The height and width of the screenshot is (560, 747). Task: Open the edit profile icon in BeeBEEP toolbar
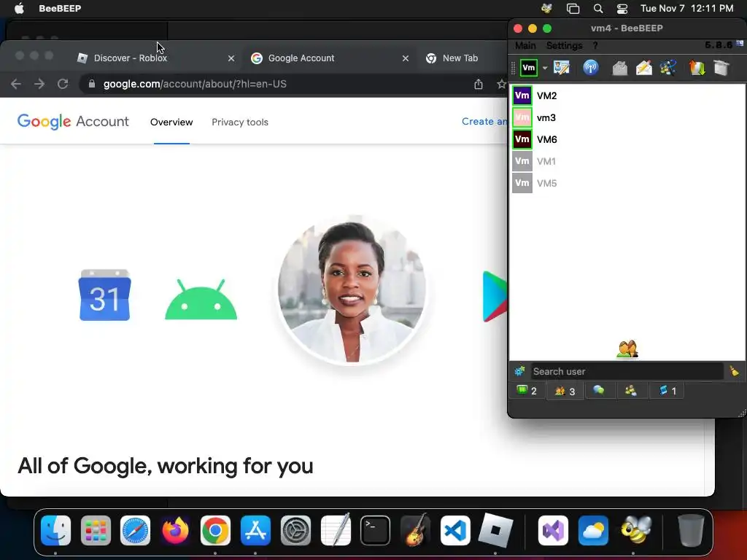(x=562, y=68)
